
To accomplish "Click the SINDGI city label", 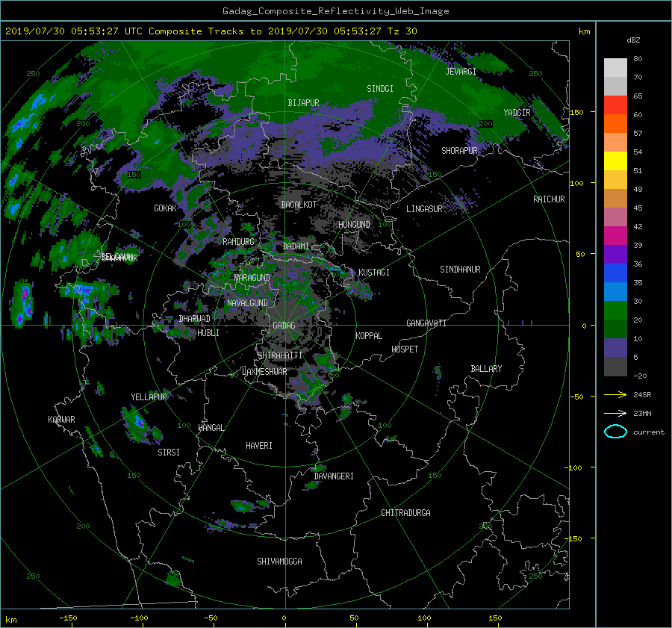I will pyautogui.click(x=380, y=89).
